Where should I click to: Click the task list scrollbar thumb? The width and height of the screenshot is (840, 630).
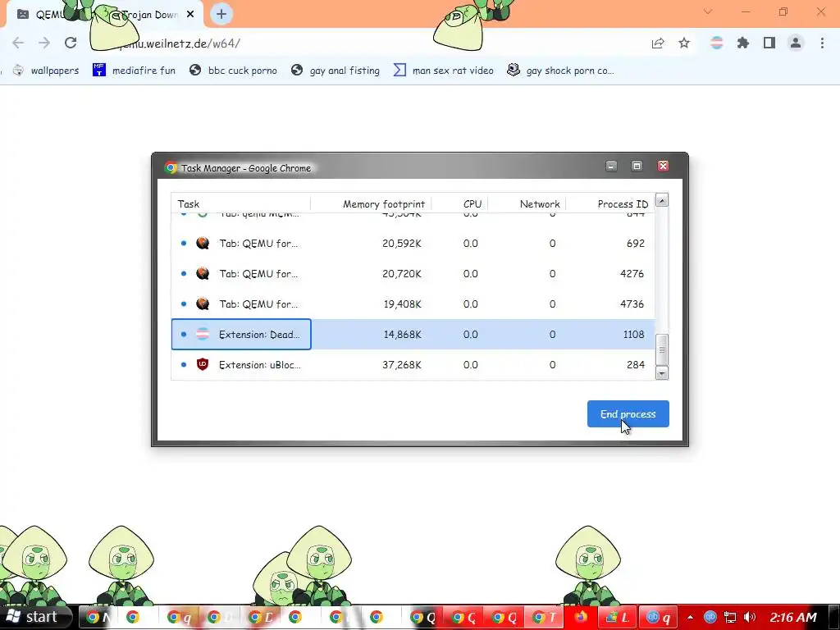tap(662, 349)
